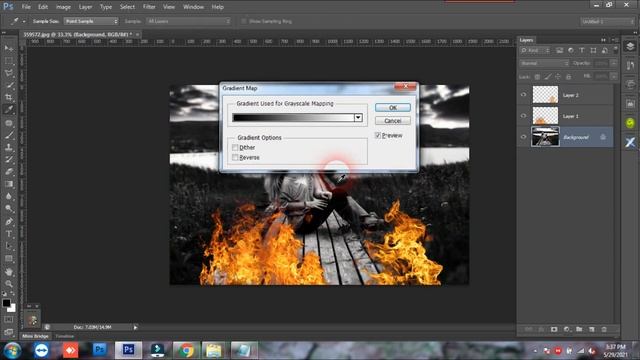Select the Hand tool
640x360 pixels.
(9, 271)
